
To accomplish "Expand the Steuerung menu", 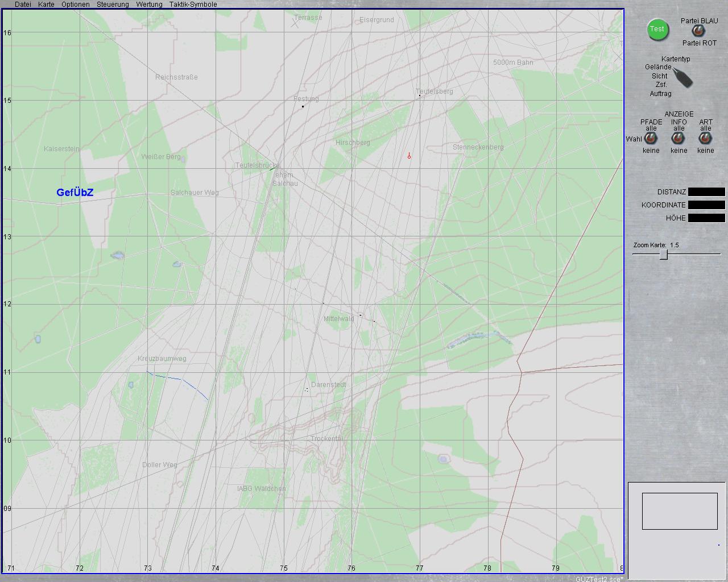I will [113, 4].
